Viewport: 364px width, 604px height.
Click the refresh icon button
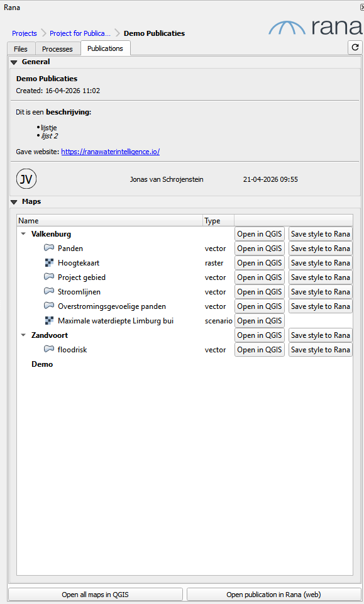coord(355,48)
